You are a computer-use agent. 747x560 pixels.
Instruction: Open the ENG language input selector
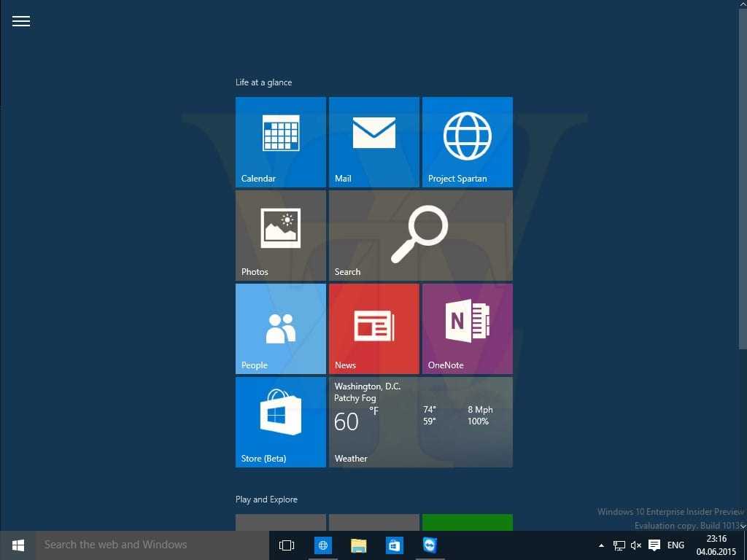click(676, 545)
